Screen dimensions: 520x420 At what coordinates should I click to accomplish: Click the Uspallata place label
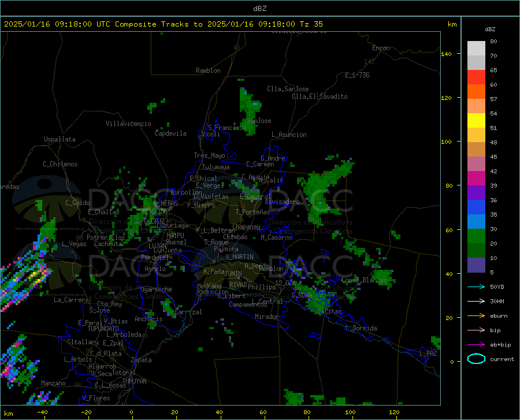coord(60,139)
